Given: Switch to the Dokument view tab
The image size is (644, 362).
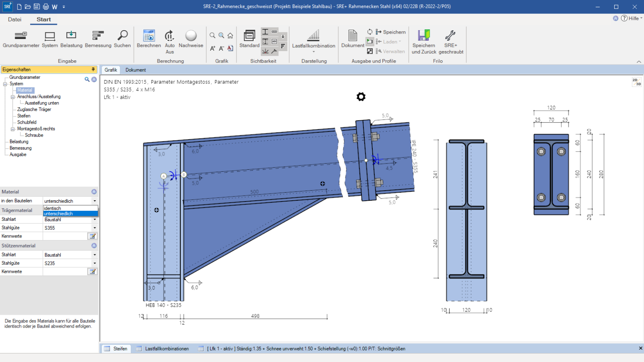Looking at the screenshot, I should (135, 70).
